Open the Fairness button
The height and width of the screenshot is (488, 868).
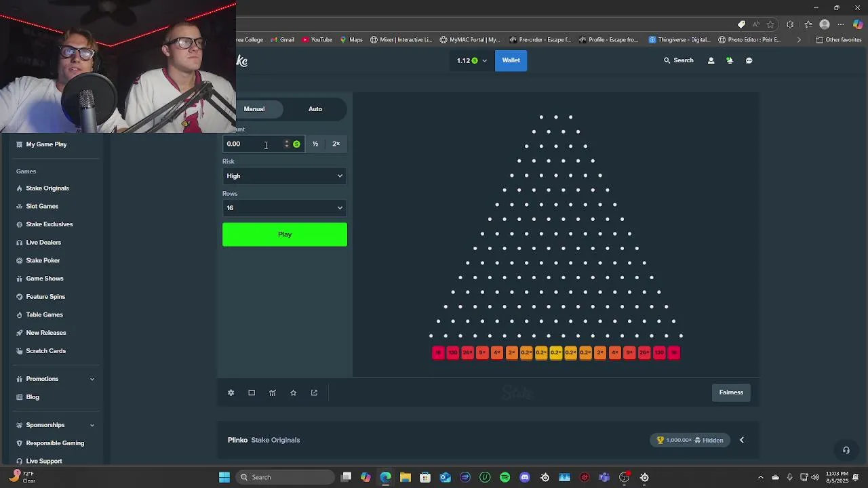click(x=731, y=392)
